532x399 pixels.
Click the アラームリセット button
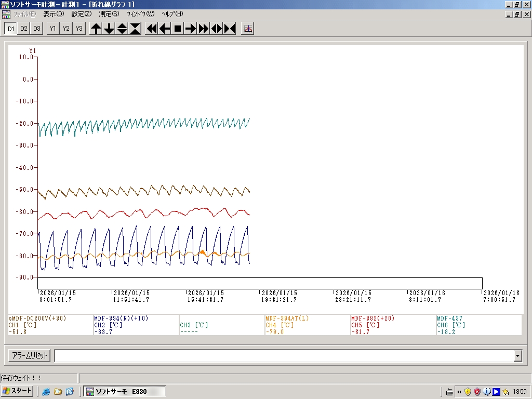pyautogui.click(x=30, y=356)
